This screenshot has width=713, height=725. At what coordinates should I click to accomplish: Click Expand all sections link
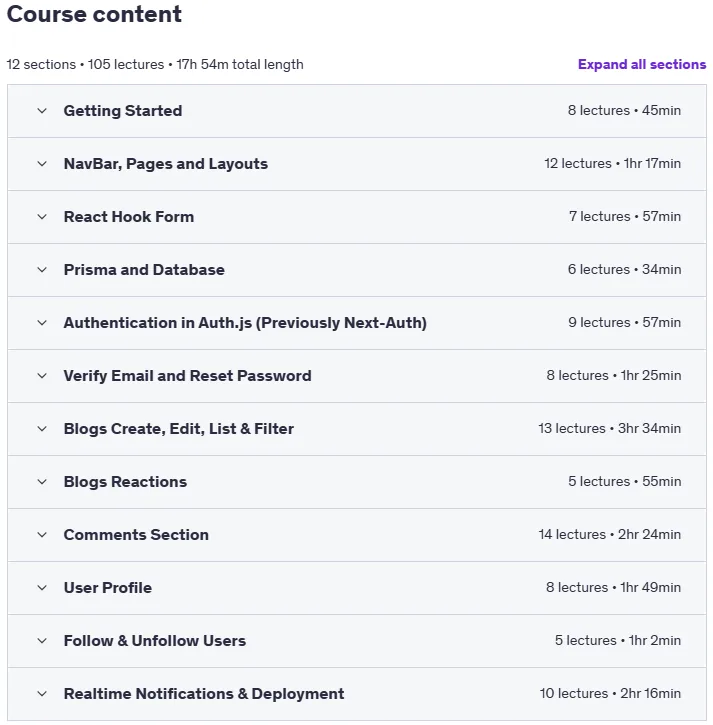[x=642, y=64]
